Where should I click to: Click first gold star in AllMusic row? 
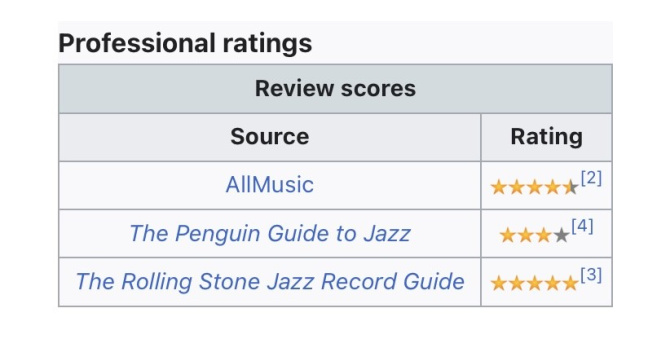pos(499,187)
